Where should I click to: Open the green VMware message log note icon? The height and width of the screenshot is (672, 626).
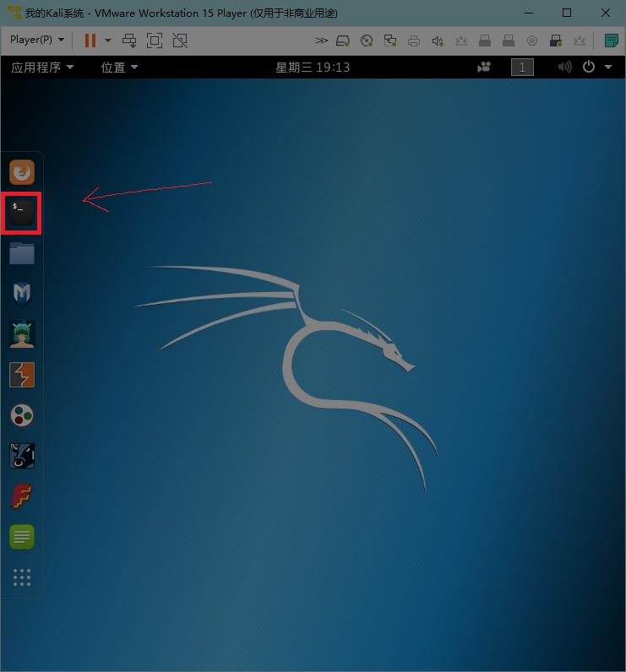coord(611,41)
